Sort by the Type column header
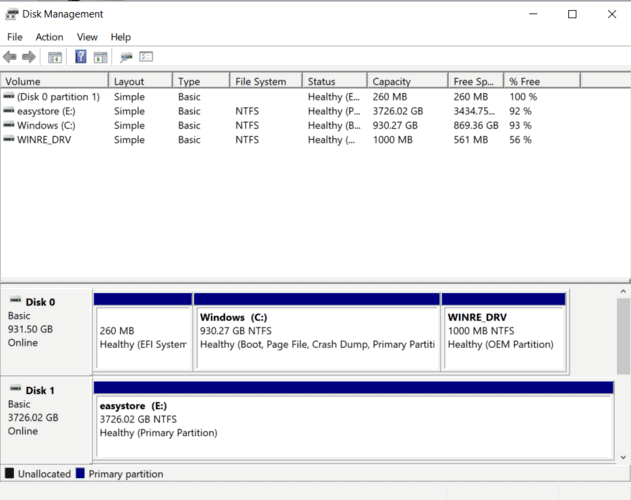Screen dimensions: 631x500 (x=201, y=81)
